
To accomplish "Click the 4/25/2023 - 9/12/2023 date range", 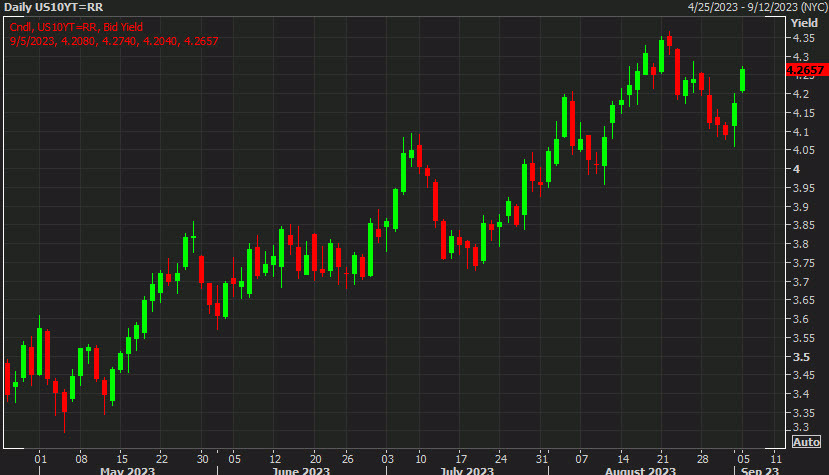I will click(755, 7).
